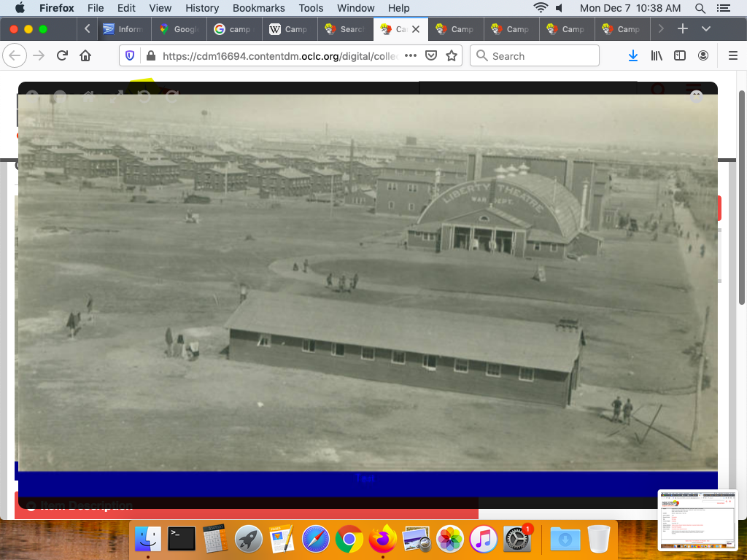Bookmark this page with the star icon
Screen dimensions: 747x560
click(452, 56)
